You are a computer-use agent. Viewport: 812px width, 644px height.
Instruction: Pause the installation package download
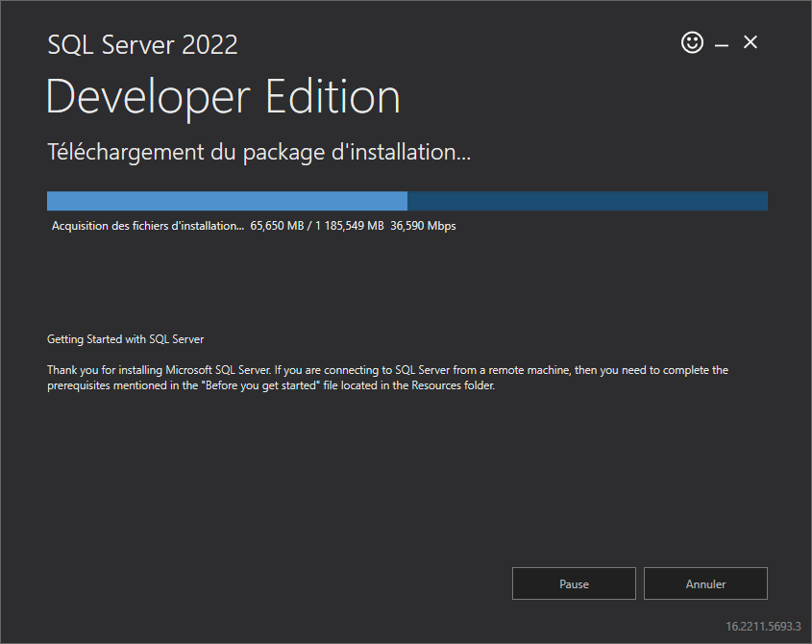[574, 583]
